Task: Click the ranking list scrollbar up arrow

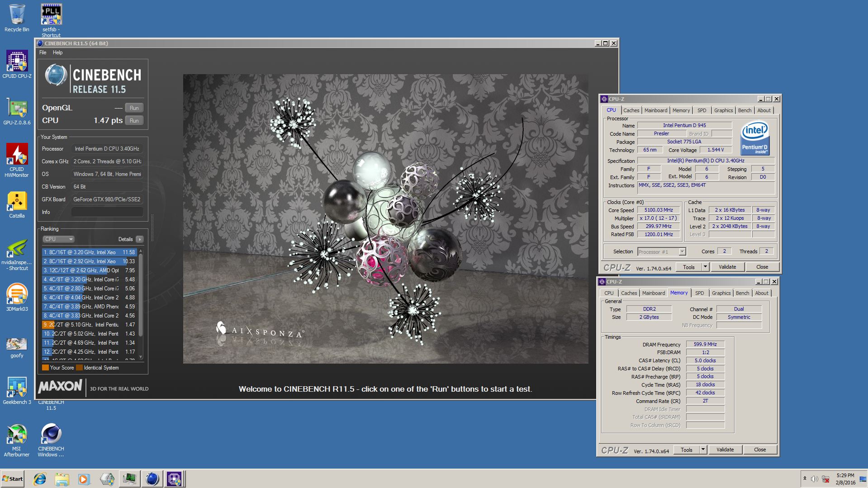Action: [141, 251]
